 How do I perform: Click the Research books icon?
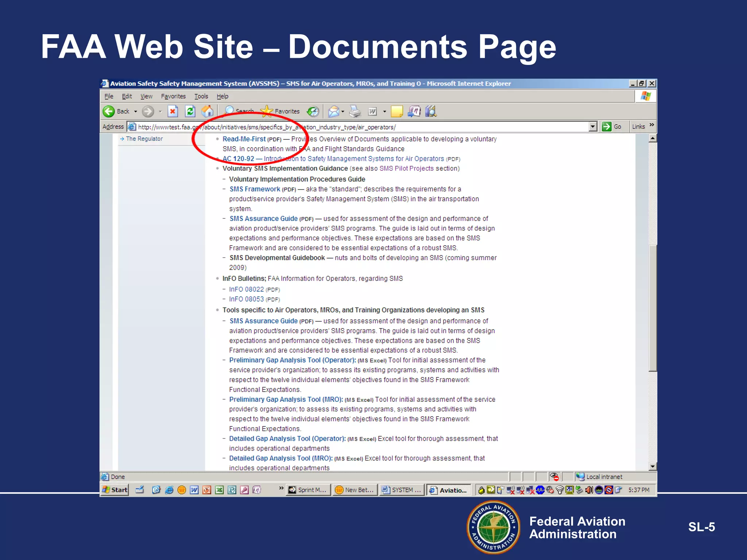pos(431,111)
